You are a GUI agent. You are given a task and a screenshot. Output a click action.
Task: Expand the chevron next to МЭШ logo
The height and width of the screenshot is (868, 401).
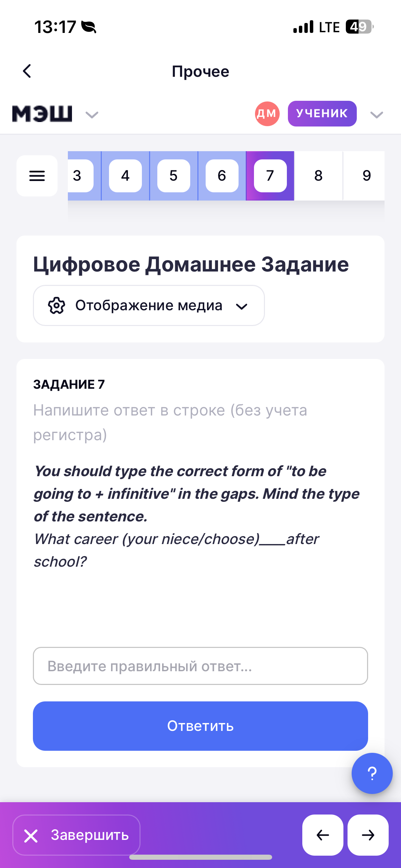[92, 114]
